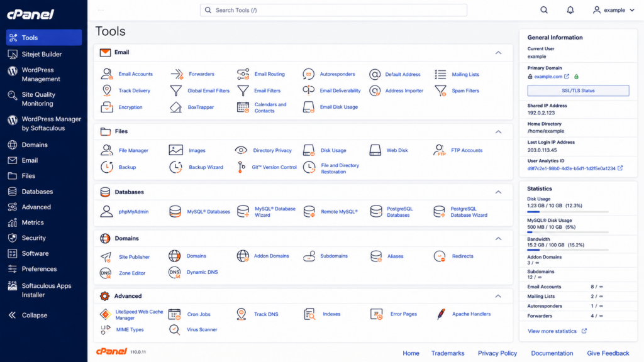The width and height of the screenshot is (644, 362).
Task: Open the Virus Scanner icon
Action: point(175,329)
